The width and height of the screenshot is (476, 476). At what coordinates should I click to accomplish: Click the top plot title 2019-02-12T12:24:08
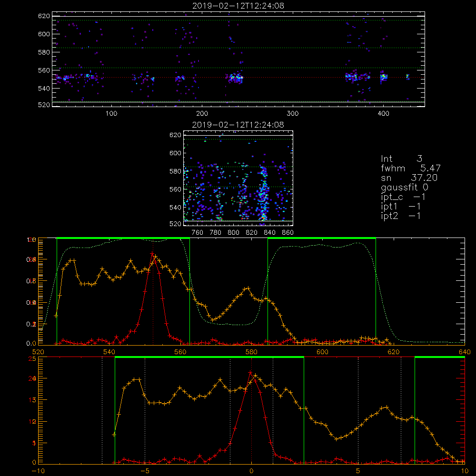[238, 6]
